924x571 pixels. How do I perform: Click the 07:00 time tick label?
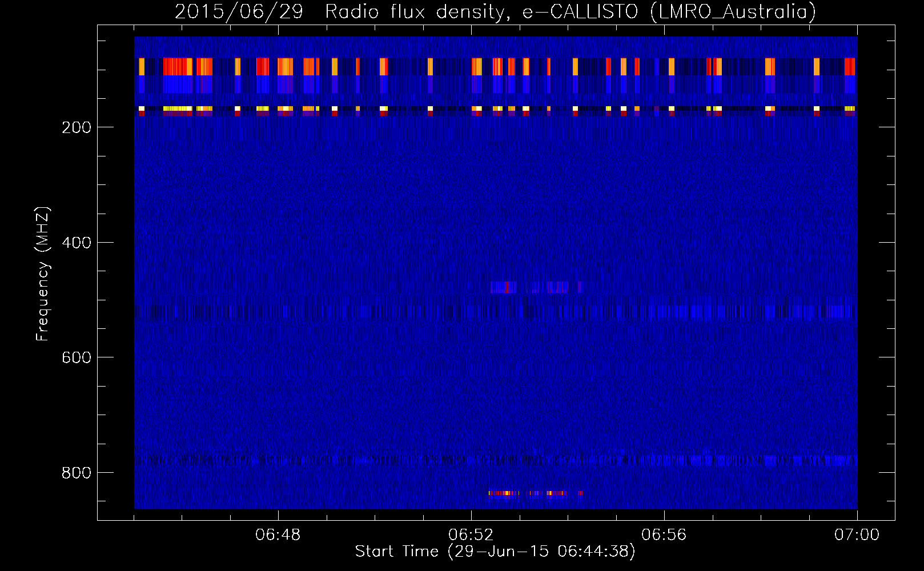(857, 535)
